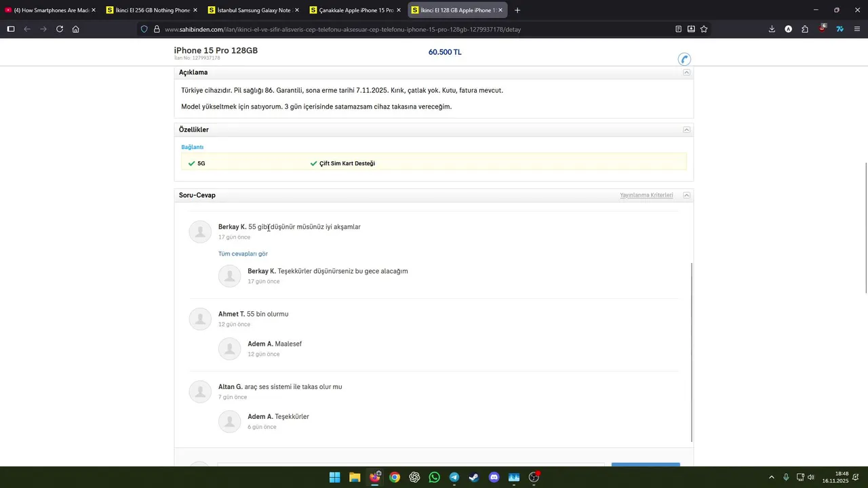Open File Explorer from the taskbar
This screenshot has width=868, height=488.
tap(355, 477)
